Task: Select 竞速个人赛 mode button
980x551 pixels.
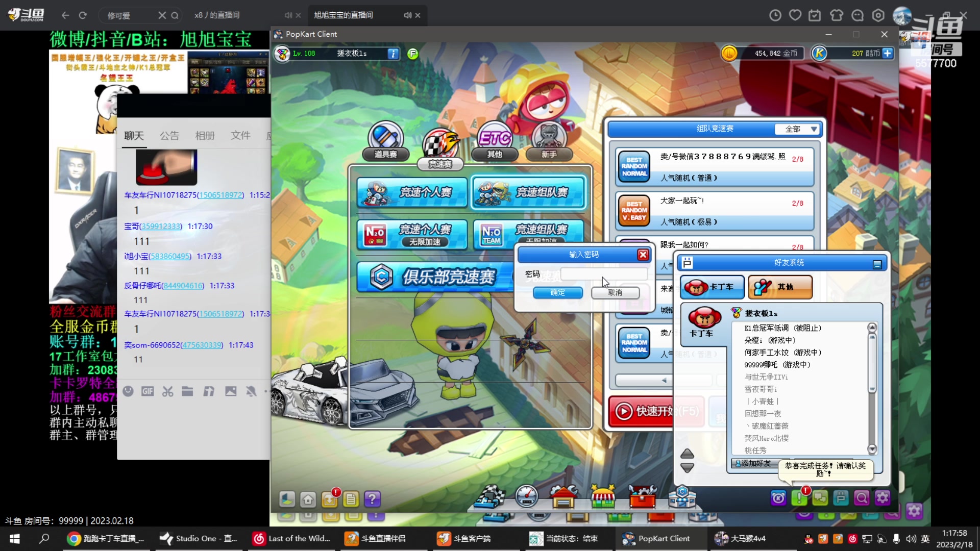Action: [x=412, y=192]
